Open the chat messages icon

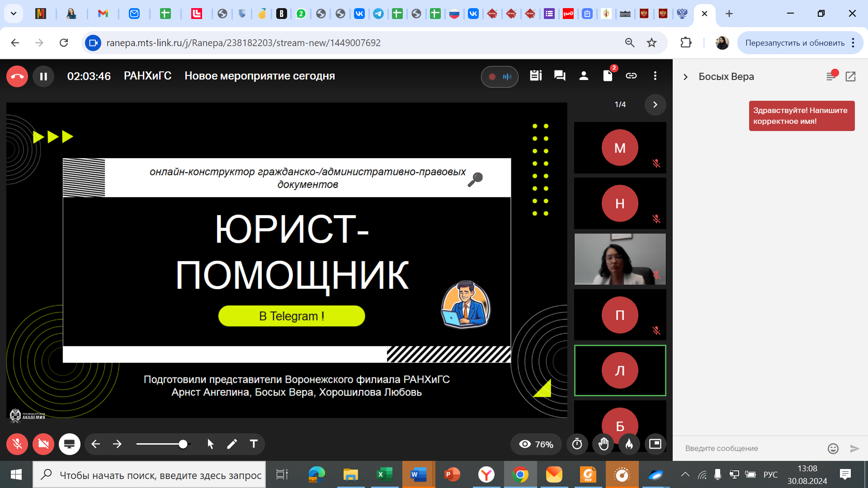pyautogui.click(x=560, y=76)
